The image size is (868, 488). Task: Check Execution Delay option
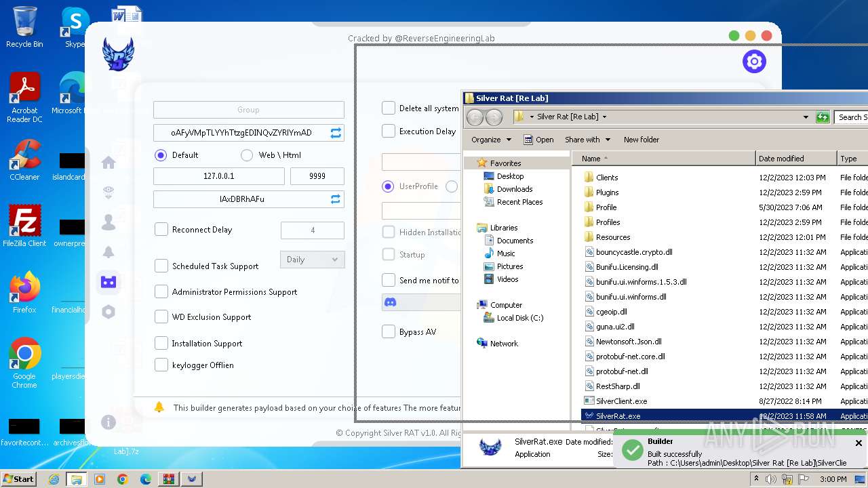[389, 131]
